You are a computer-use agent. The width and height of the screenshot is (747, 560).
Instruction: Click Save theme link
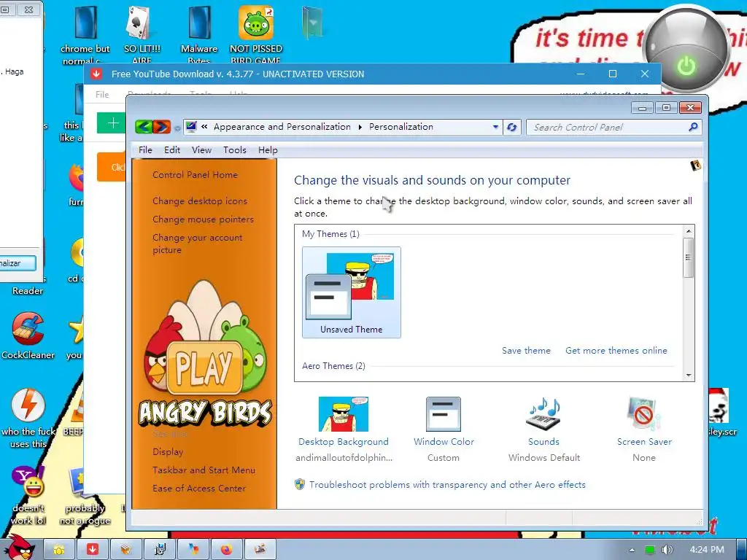[526, 351]
